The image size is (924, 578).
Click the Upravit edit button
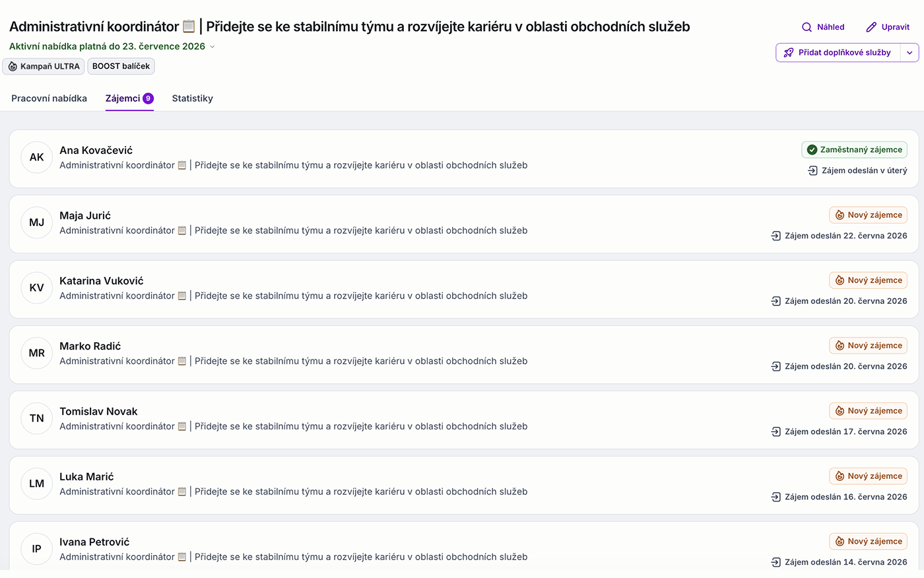click(888, 27)
